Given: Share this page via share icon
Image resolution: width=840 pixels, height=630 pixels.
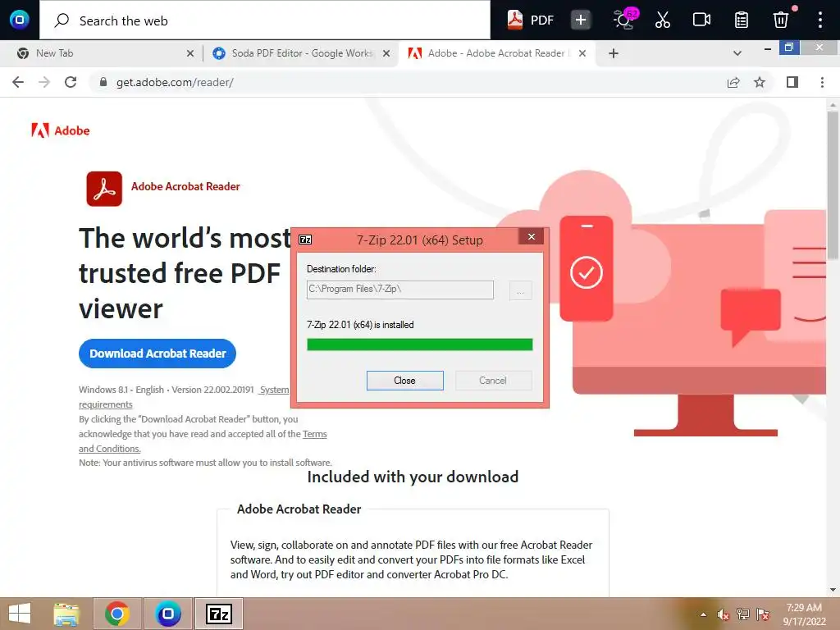Looking at the screenshot, I should [733, 82].
